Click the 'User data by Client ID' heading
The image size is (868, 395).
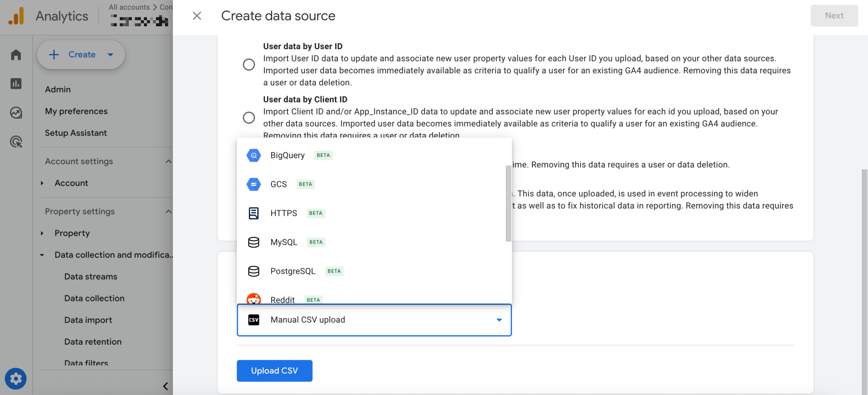coord(305,99)
